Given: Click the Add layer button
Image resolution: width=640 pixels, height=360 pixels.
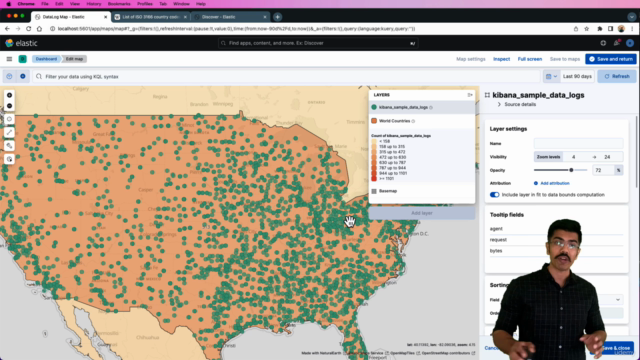Looking at the screenshot, I should pos(422,213).
